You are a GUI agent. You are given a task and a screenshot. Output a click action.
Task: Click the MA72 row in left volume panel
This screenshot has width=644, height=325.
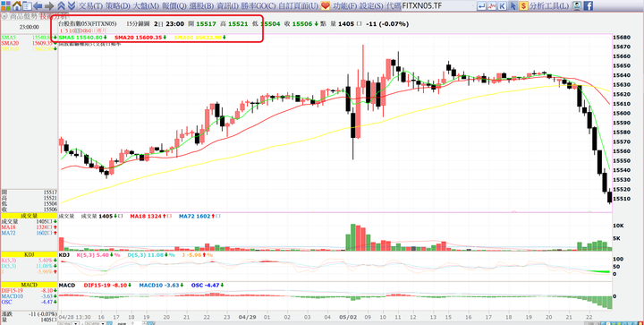pos(29,233)
